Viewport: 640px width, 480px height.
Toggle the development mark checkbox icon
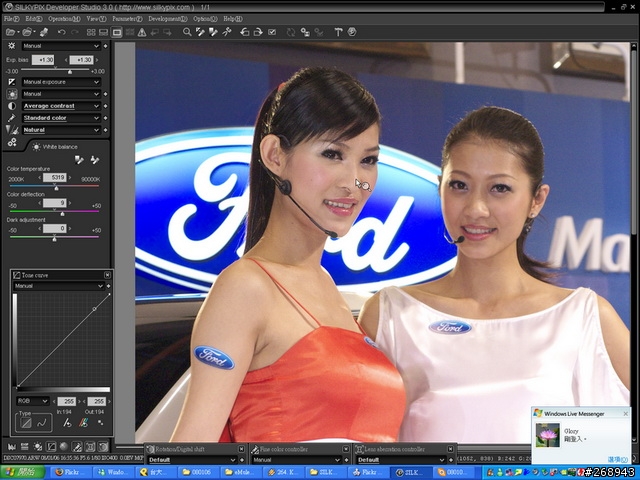pyautogui.click(x=272, y=32)
